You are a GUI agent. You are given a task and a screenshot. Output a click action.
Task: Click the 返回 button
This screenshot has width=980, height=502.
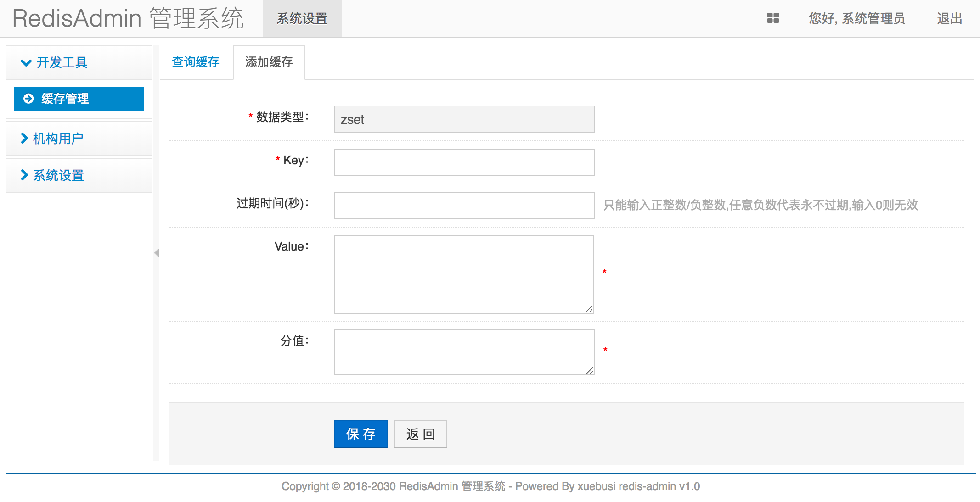pyautogui.click(x=420, y=434)
